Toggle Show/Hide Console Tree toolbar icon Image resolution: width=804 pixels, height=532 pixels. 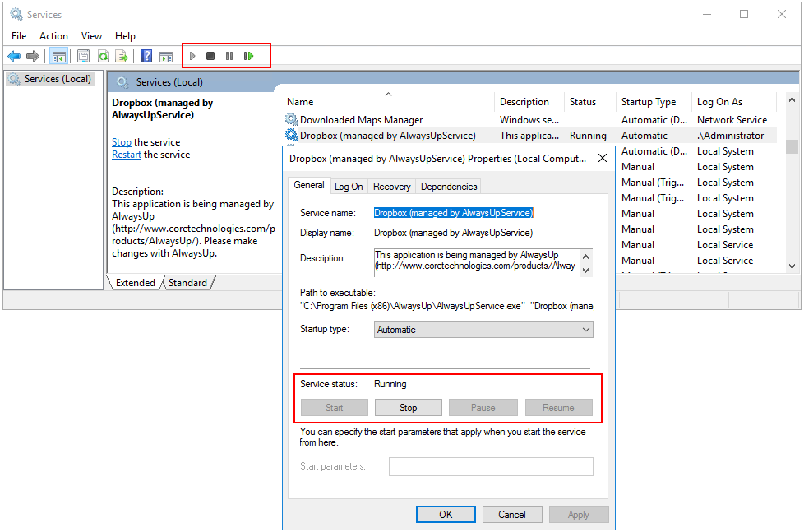[59, 56]
